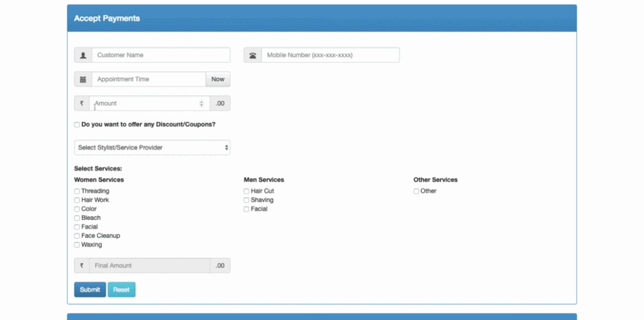Click the Accept Payments panel heading

click(107, 18)
